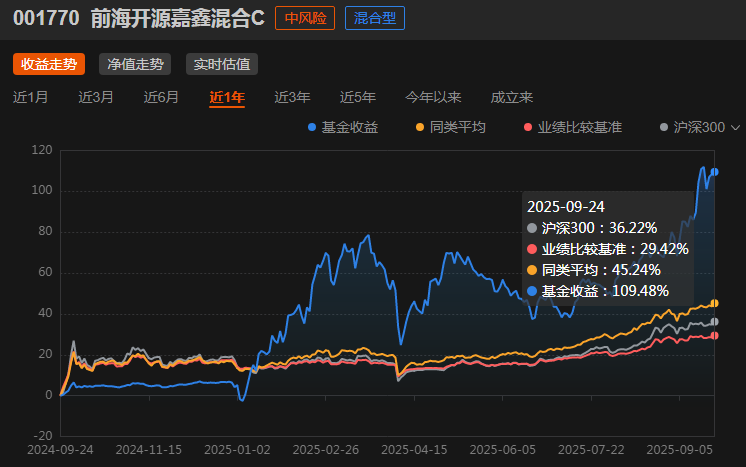Click the 混合型 fund type tag
This screenshot has height=467, width=746.
(x=375, y=18)
